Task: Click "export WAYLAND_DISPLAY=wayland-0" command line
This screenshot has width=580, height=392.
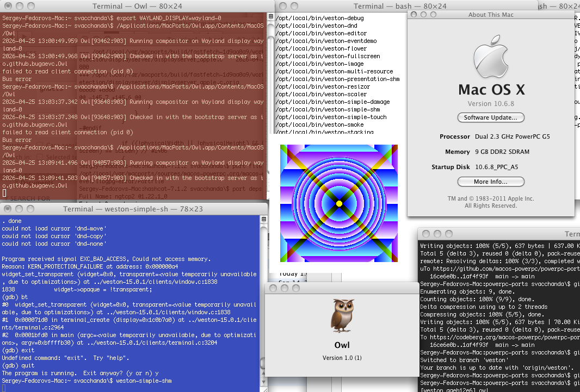Action: (169, 18)
